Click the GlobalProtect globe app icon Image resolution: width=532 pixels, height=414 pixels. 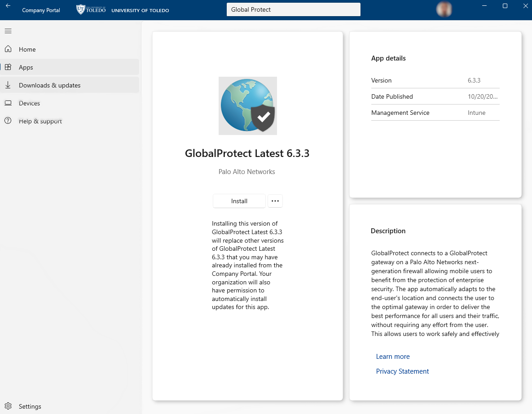pyautogui.click(x=247, y=105)
